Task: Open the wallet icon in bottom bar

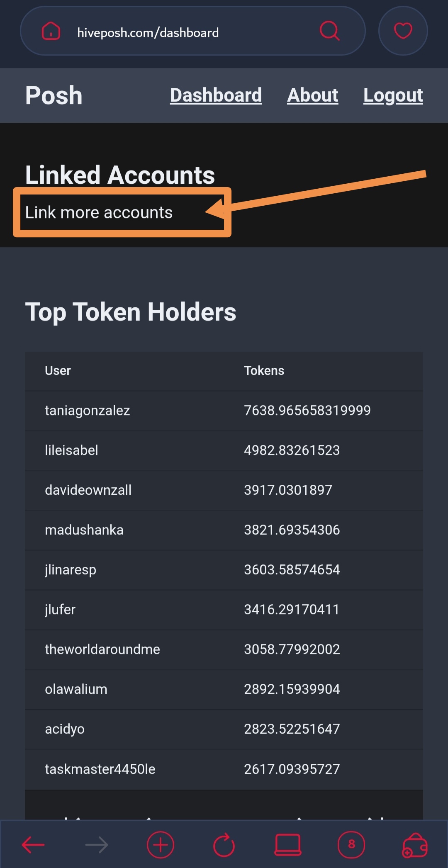Action: pos(415,845)
